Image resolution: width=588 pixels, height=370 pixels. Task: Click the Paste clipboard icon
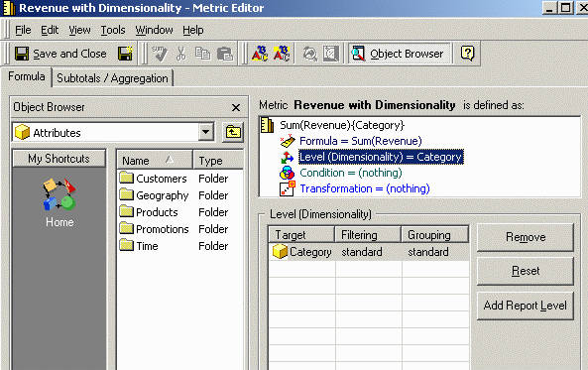[225, 54]
